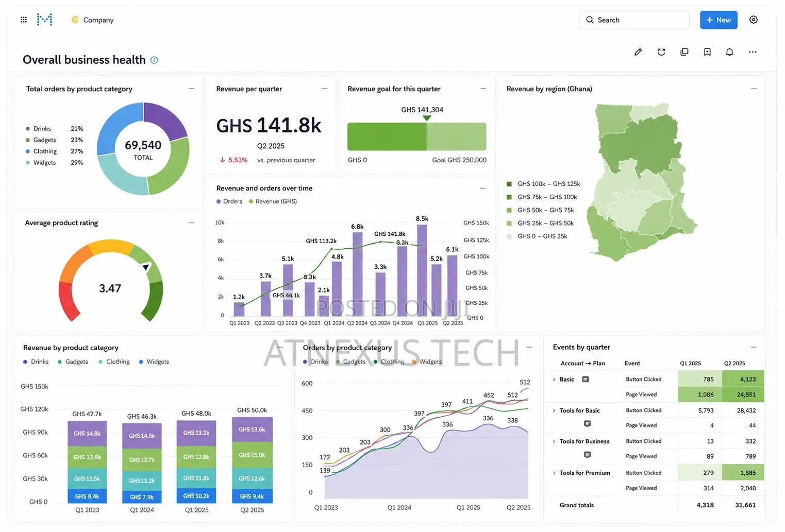Collapse Revenue by region (Ghana) card
The image size is (785, 532).
[x=754, y=89]
